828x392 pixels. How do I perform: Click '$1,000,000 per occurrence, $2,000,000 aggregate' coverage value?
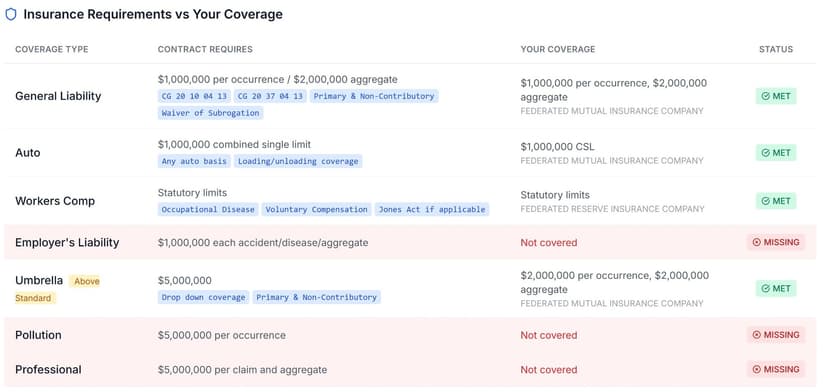pyautogui.click(x=614, y=90)
